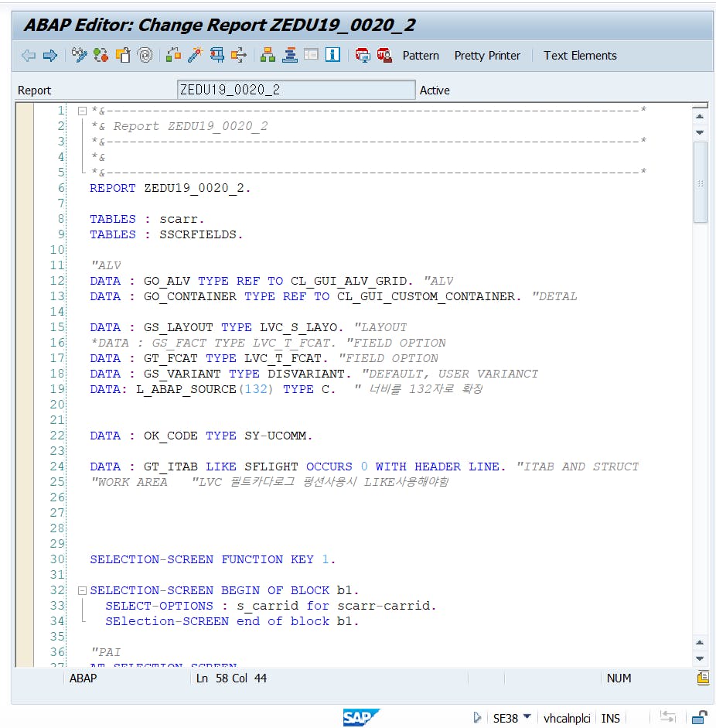Click DISVARIANT on line 18
This screenshot has width=716, height=728.
[305, 374]
